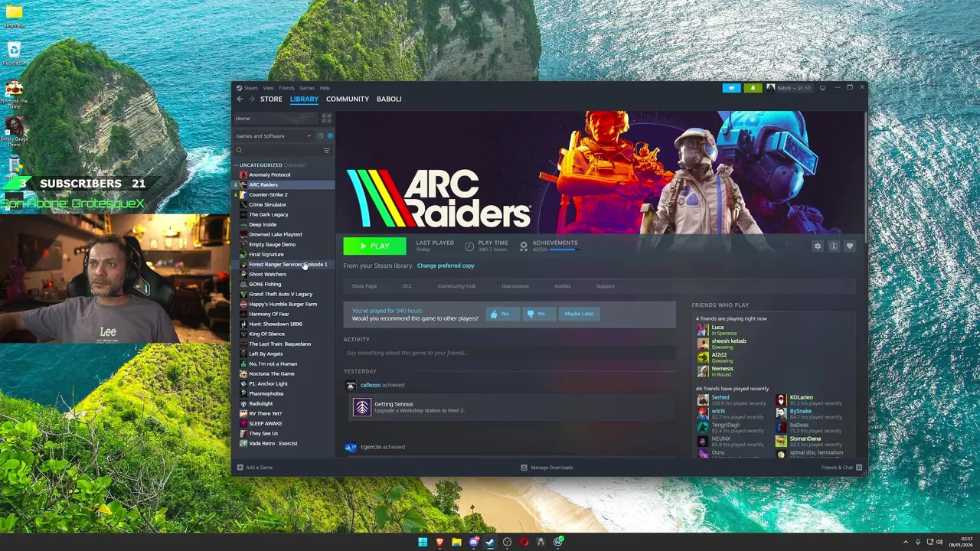Open File Explorer from taskbar

tap(456, 542)
